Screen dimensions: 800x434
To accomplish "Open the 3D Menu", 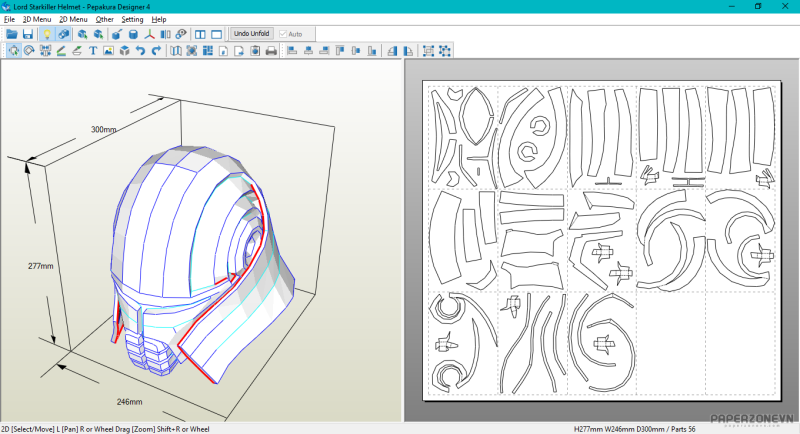I will pos(37,19).
